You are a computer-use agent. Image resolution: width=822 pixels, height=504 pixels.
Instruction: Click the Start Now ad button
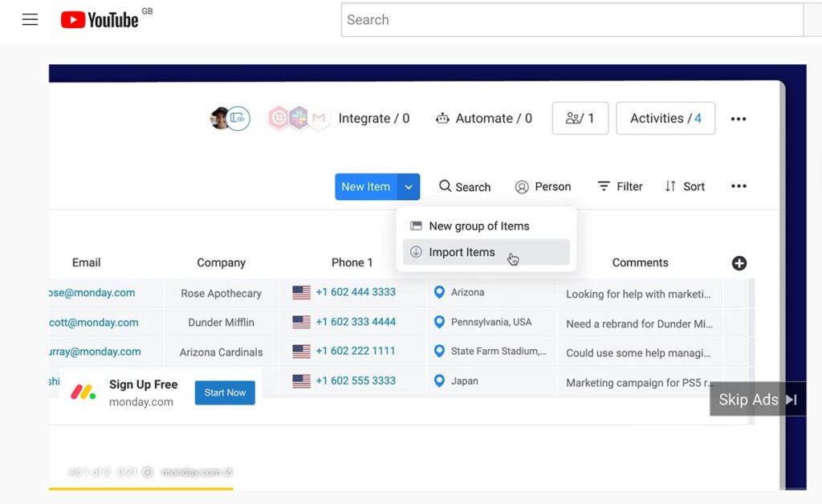225,392
